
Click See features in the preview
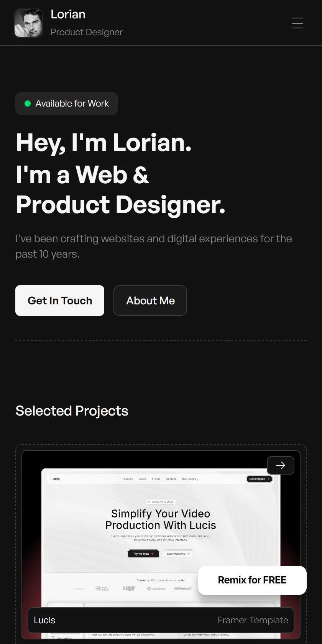[x=179, y=554]
